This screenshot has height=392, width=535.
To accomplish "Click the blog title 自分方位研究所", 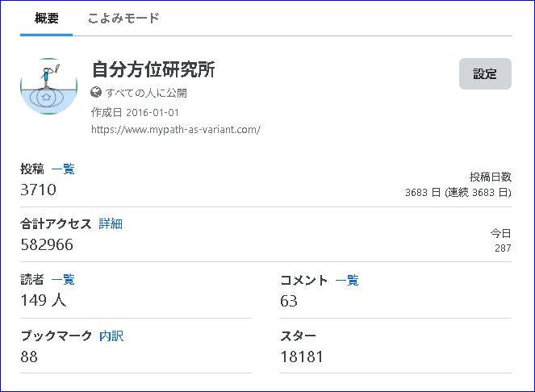I will click(x=153, y=69).
